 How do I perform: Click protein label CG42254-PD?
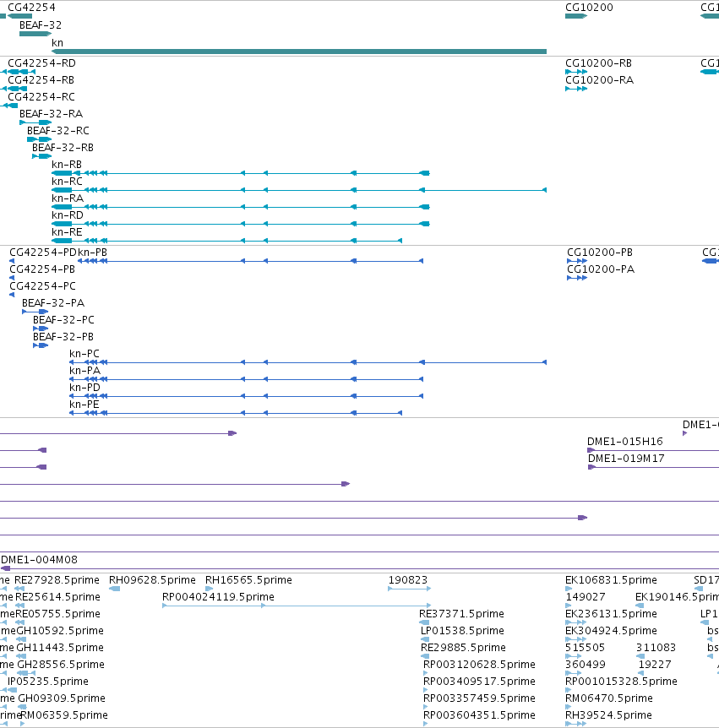[43, 253]
